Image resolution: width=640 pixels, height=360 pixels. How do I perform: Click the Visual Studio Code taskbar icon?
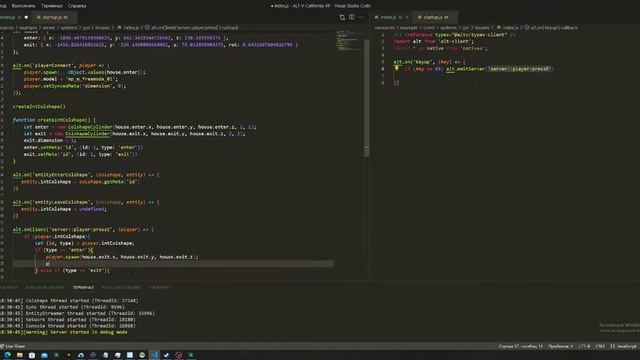coord(154,355)
